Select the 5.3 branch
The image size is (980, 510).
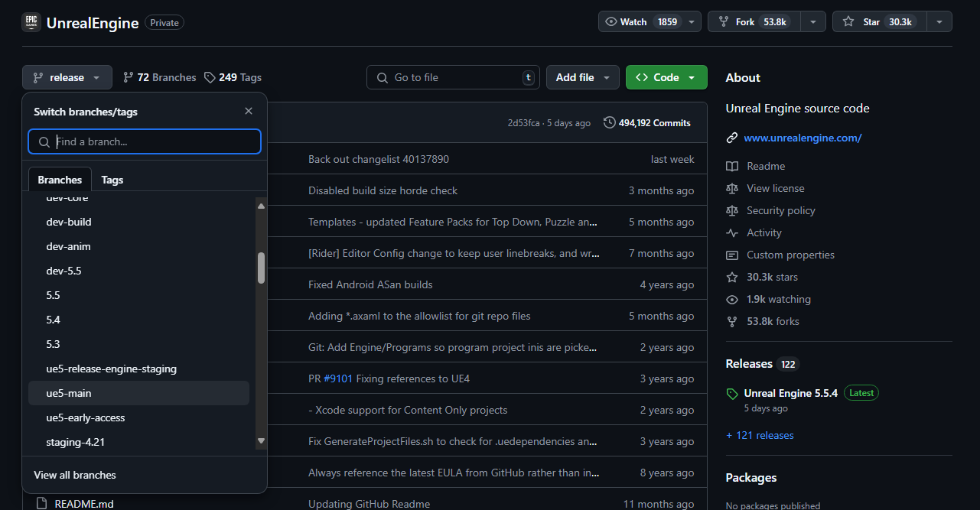(138, 344)
